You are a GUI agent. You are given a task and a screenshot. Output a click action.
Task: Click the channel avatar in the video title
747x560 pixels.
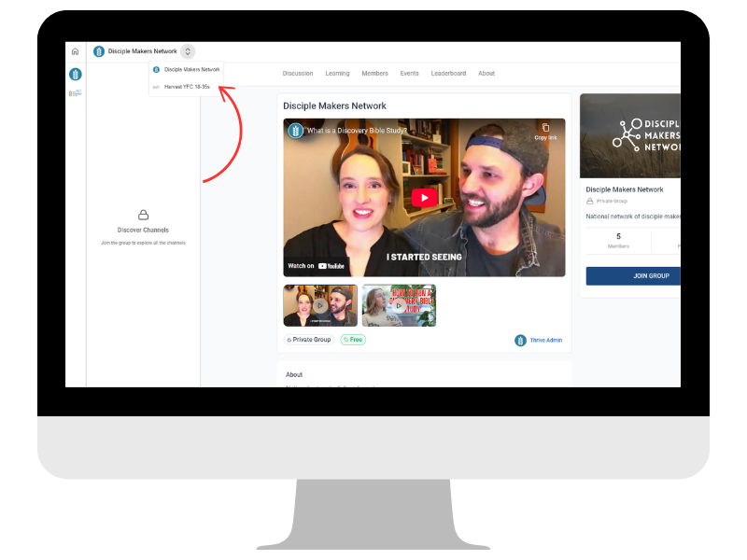click(295, 131)
